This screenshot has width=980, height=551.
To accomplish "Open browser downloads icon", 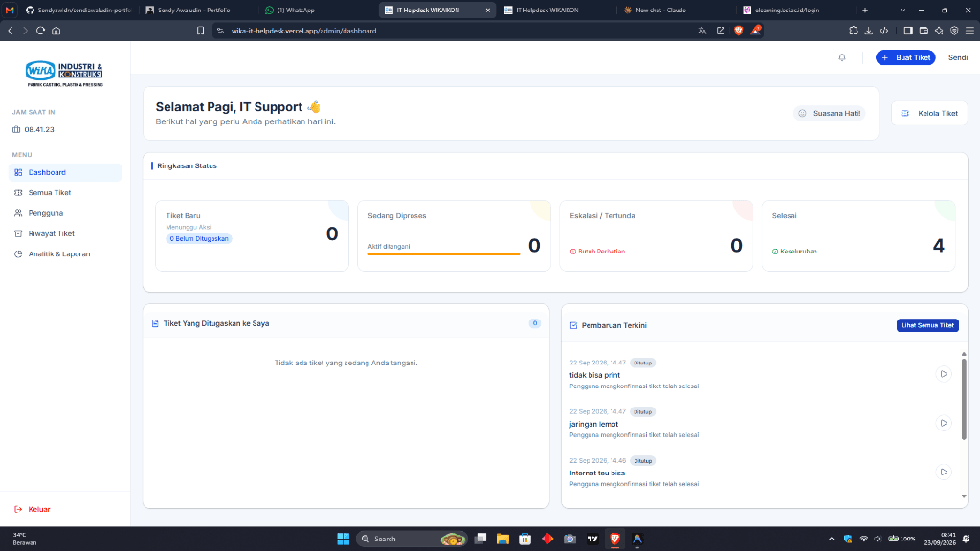I will coord(869,31).
